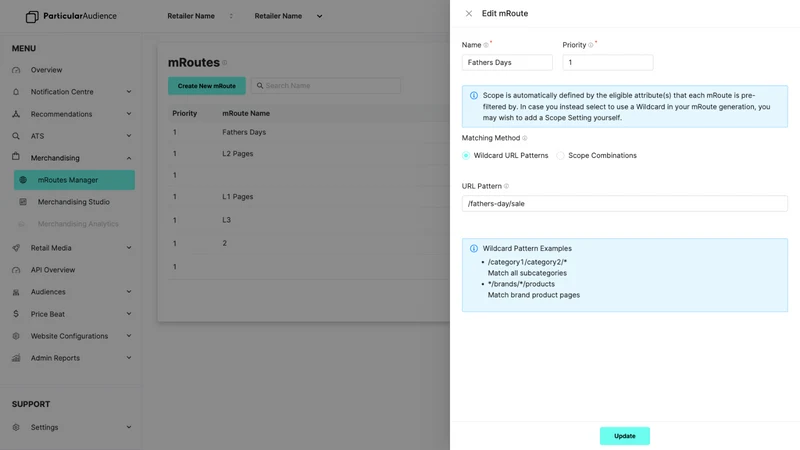The height and width of the screenshot is (450, 800).
Task: Click the Update button
Action: coord(624,436)
